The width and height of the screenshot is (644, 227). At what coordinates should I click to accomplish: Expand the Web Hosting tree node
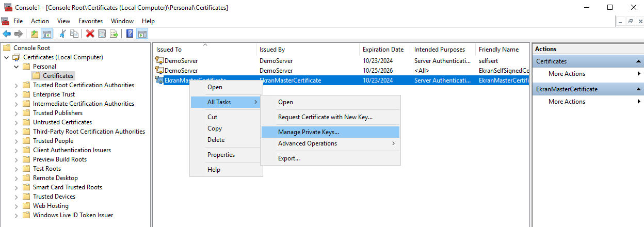(x=17, y=206)
